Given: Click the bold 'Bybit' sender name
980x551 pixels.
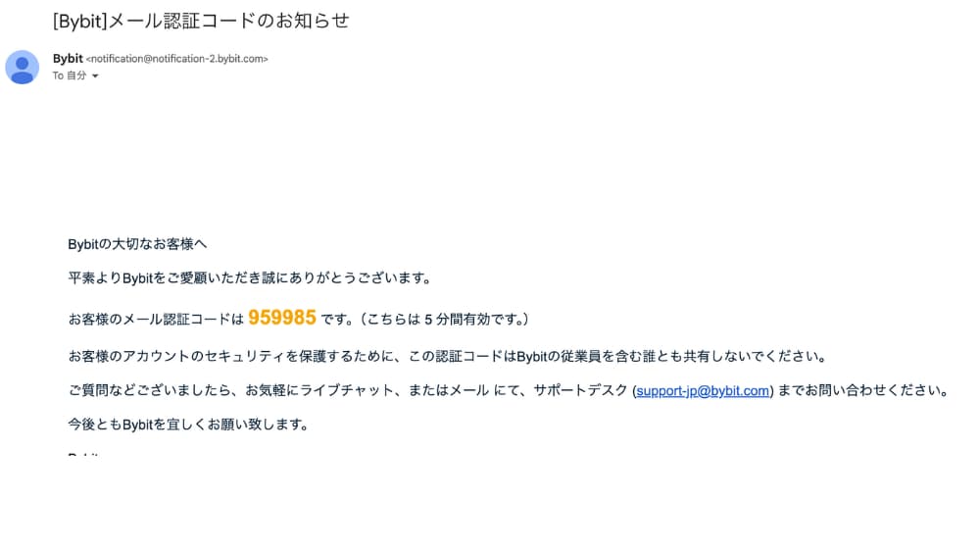Looking at the screenshot, I should click(68, 58).
